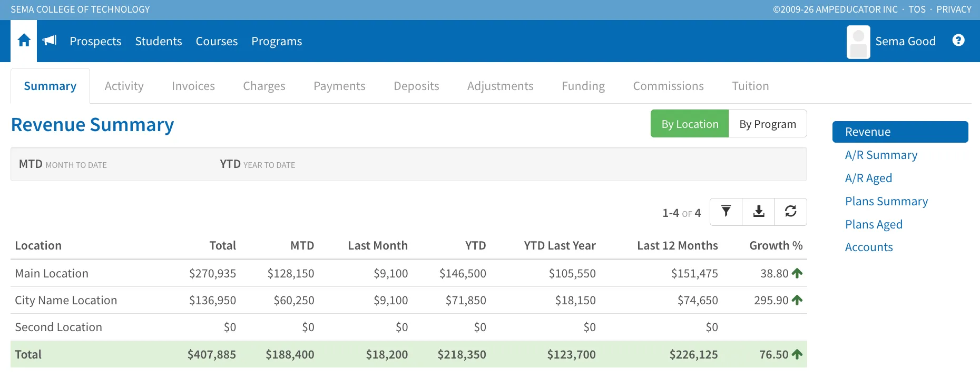Viewport: 980px width, 378px height.
Task: Open the Prospects menu
Action: 95,41
